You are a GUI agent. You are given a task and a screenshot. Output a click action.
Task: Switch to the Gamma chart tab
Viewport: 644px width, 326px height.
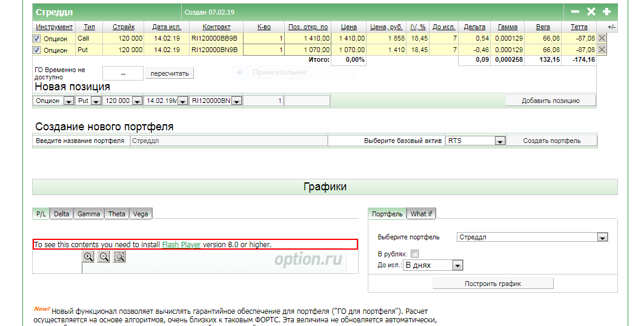(88, 214)
